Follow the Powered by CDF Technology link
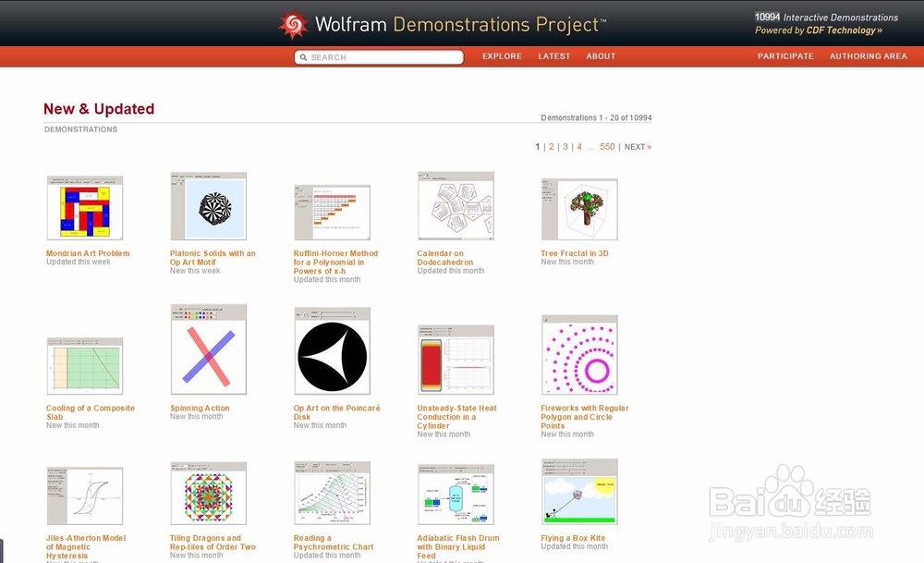 (x=819, y=31)
